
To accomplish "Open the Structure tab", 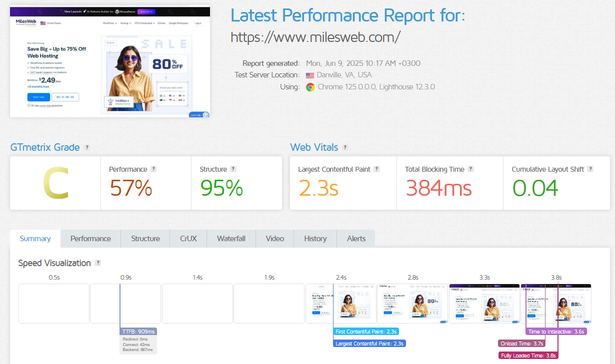I will (145, 239).
